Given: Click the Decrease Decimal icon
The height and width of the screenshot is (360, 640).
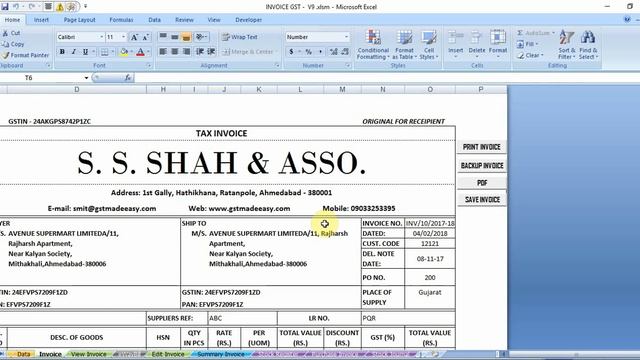Looking at the screenshot, I should point(345,52).
